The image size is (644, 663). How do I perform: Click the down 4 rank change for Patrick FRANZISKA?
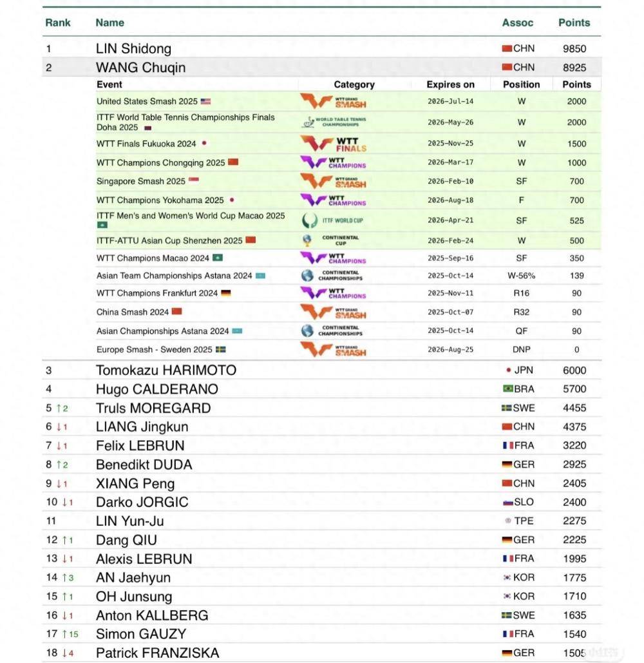pyautogui.click(x=68, y=653)
